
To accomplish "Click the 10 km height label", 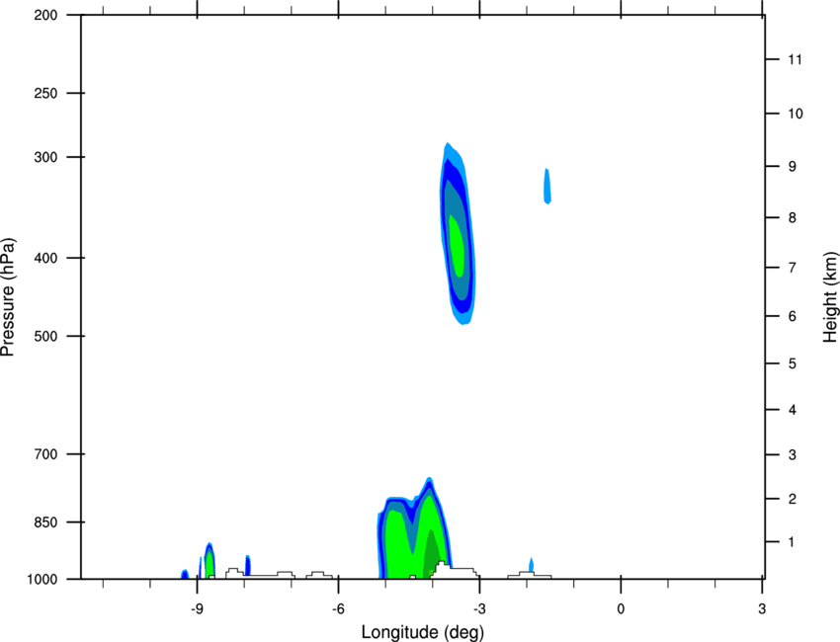I will pos(795,114).
